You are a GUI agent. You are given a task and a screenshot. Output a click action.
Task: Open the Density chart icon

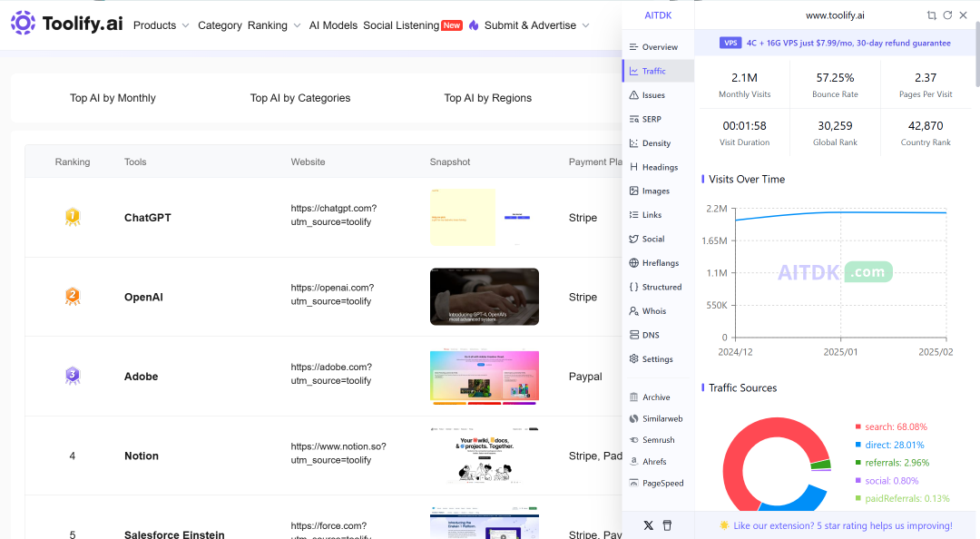tap(633, 143)
